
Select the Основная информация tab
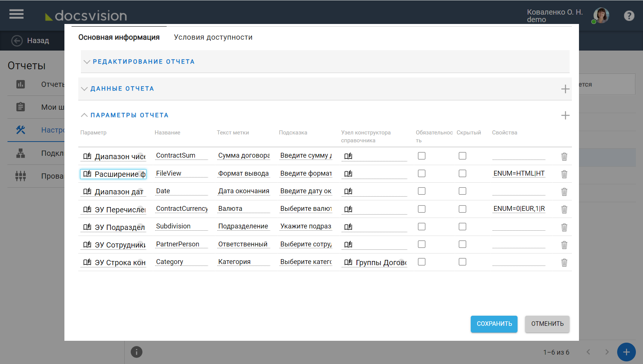point(119,37)
